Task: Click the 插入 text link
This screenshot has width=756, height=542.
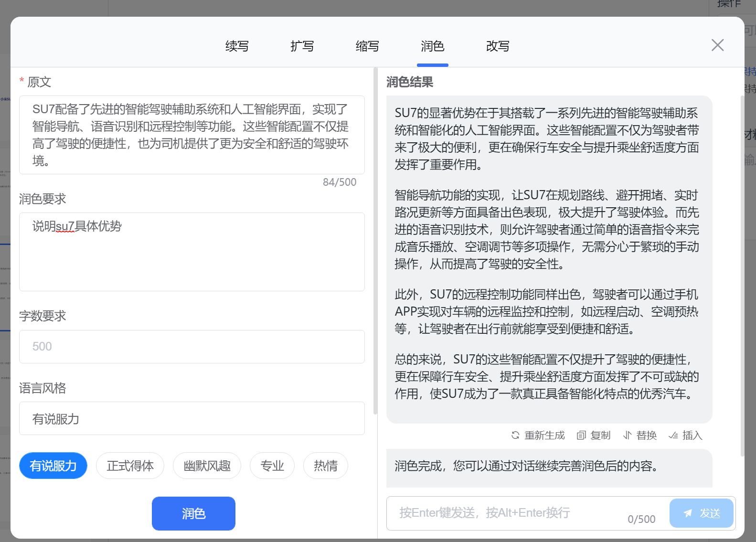Action: (692, 435)
